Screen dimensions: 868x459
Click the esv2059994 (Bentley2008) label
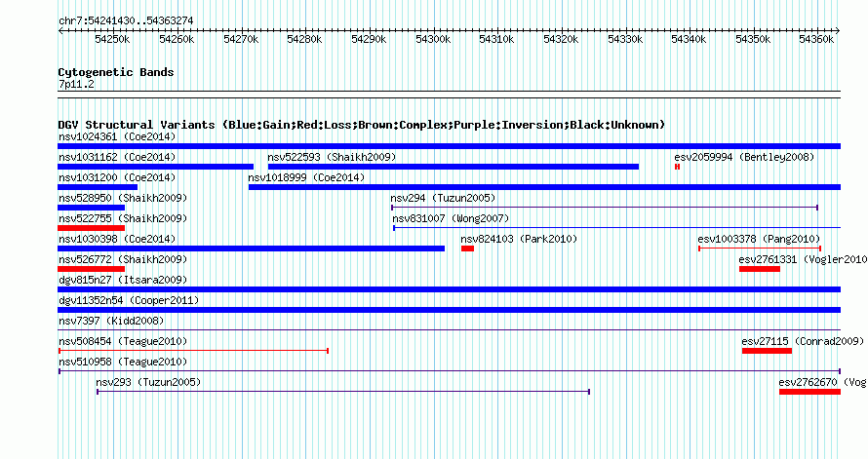[x=744, y=157]
